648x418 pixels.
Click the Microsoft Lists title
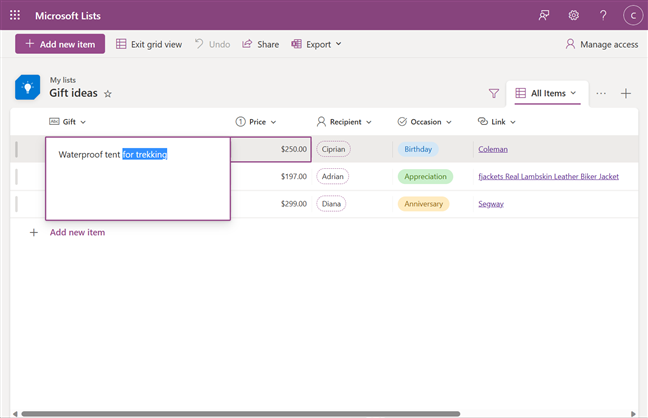coord(68,16)
